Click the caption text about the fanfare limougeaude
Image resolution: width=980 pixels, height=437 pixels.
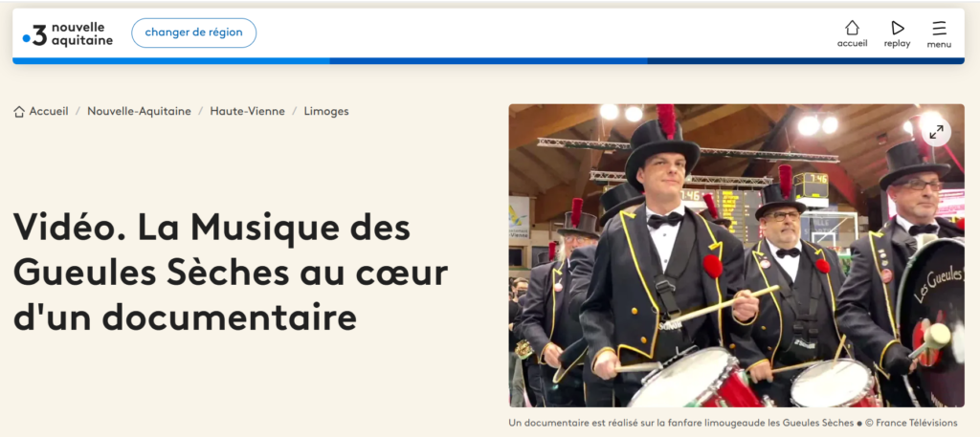[680, 423]
